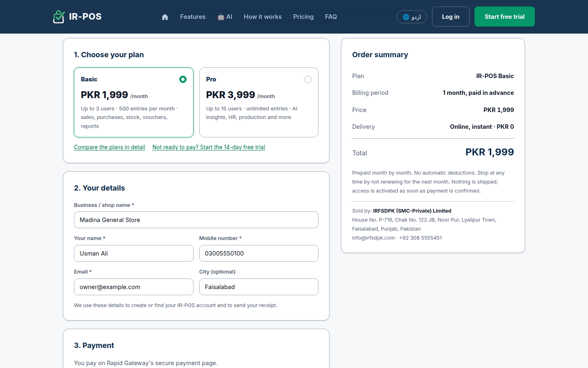Image resolution: width=588 pixels, height=368 pixels.
Task: Open the How it works page
Action: click(x=263, y=17)
